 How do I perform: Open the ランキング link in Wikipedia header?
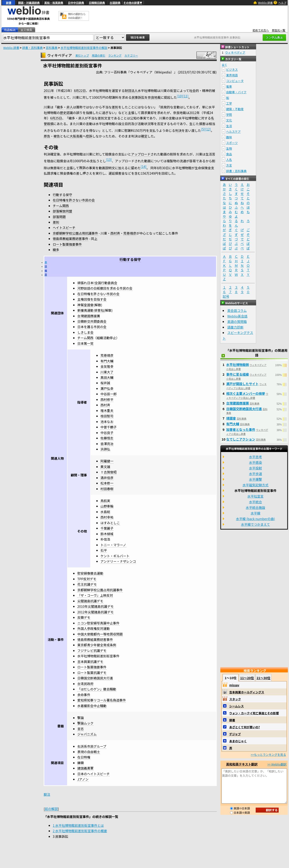115,56
